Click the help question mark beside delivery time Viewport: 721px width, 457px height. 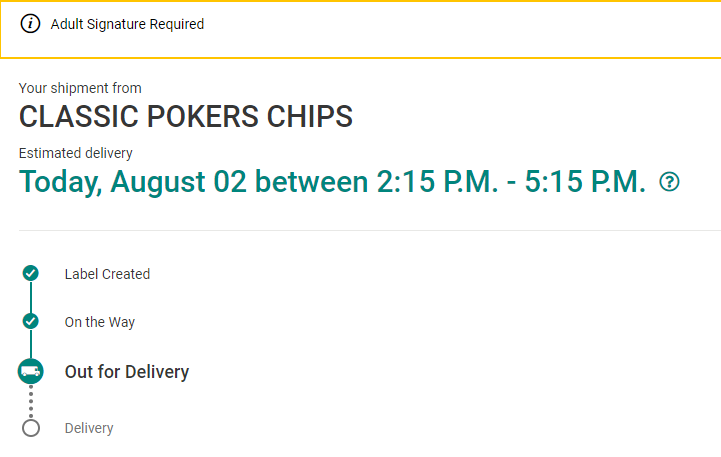pos(670,182)
